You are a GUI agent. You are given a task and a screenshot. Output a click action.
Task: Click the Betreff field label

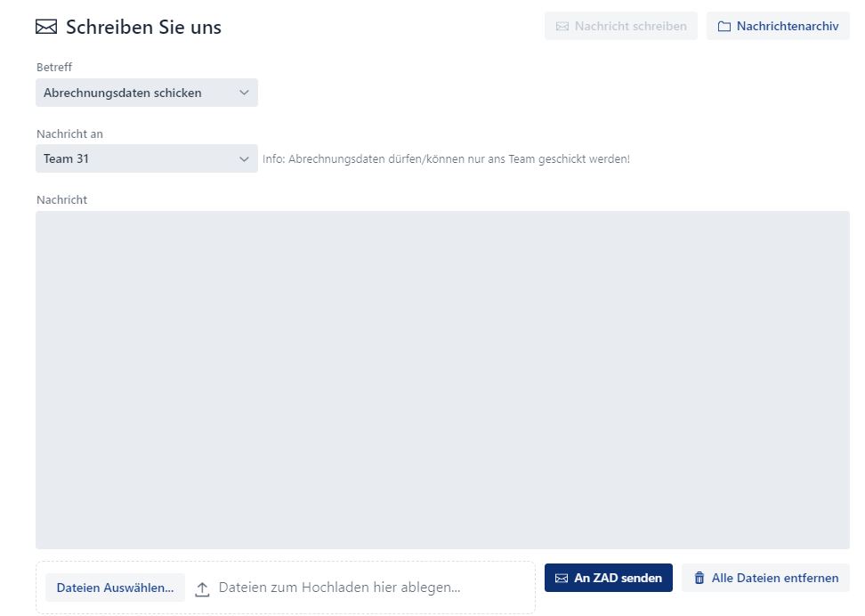click(54, 68)
